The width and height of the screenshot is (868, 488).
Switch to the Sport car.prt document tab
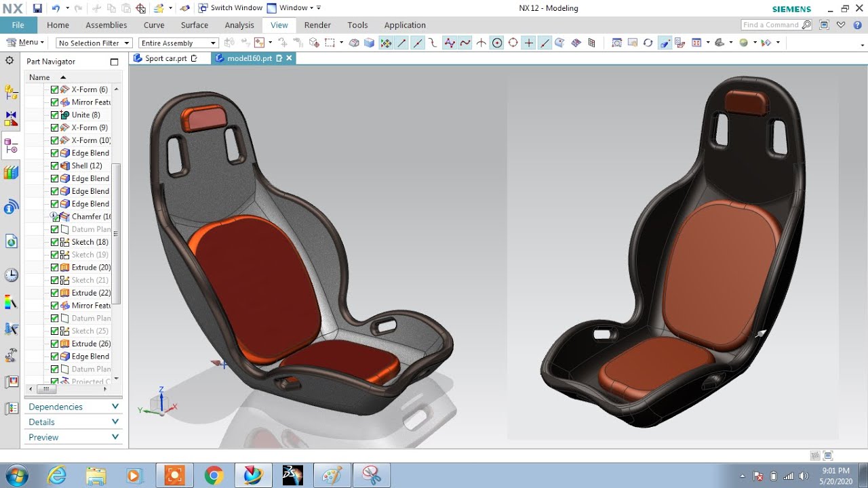165,58
